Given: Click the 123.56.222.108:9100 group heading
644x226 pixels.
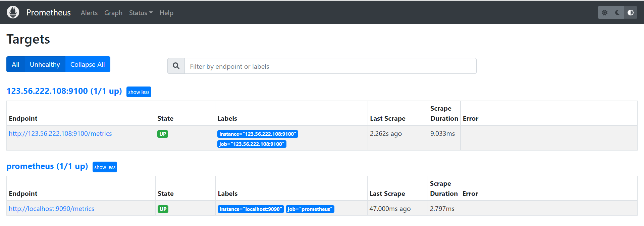Looking at the screenshot, I should 64,91.
